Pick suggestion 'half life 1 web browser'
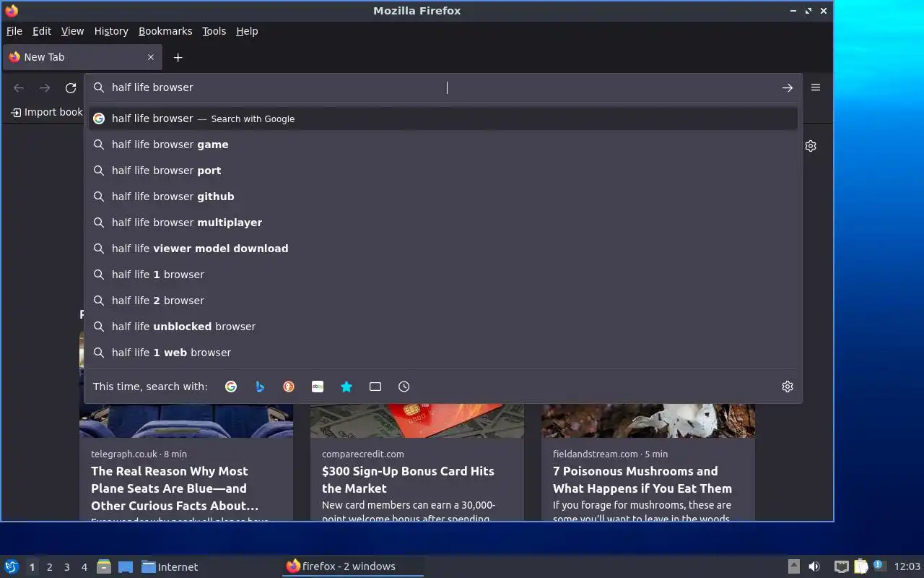Screen dimensions: 924x578 coord(443,353)
